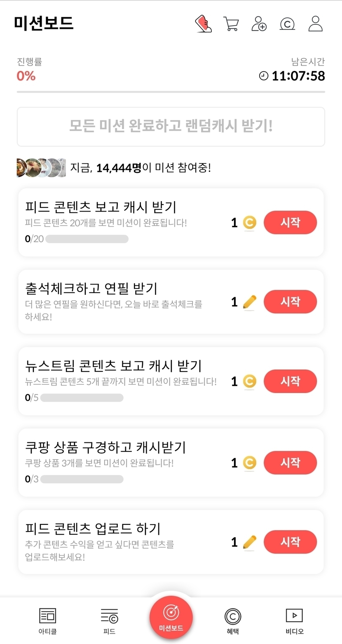Start the 쿠팡 상품 구경하고 캐시받기 mission
Screen dimensions: 342x644
[x=290, y=463]
